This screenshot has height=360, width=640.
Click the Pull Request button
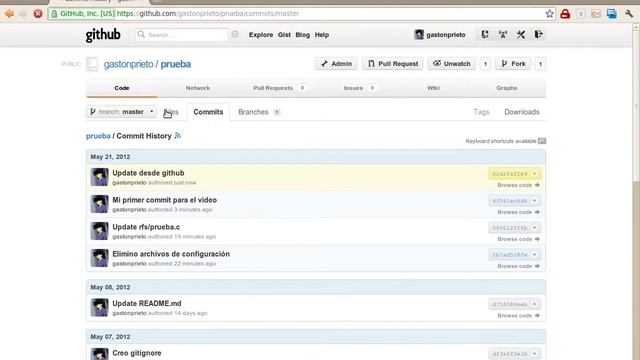393,64
